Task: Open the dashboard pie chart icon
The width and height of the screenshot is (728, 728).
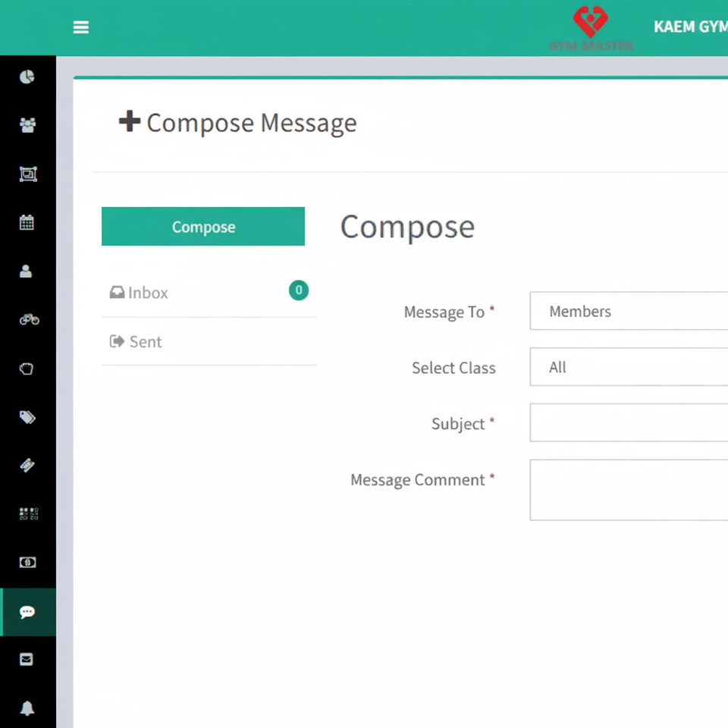Action: pyautogui.click(x=27, y=77)
